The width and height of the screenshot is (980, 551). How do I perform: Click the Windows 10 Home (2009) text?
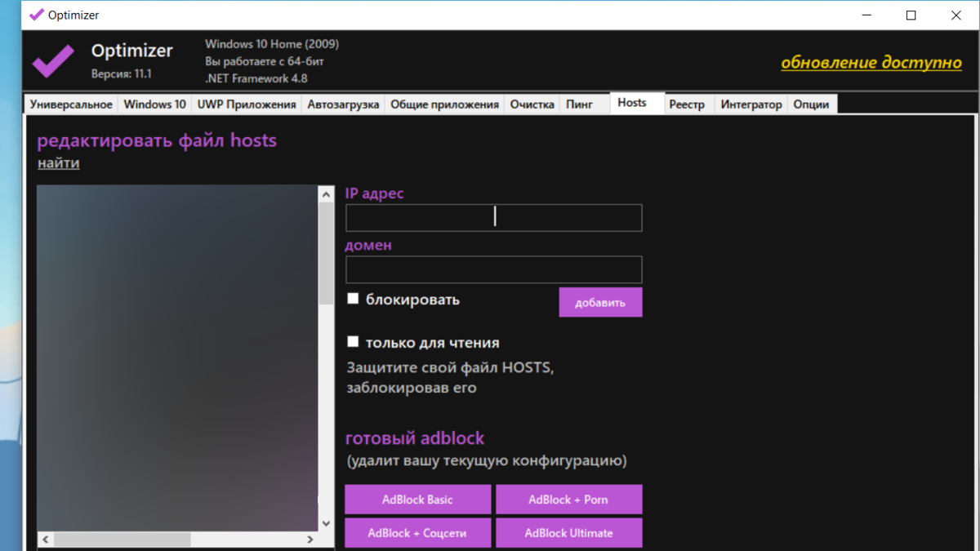click(x=272, y=44)
